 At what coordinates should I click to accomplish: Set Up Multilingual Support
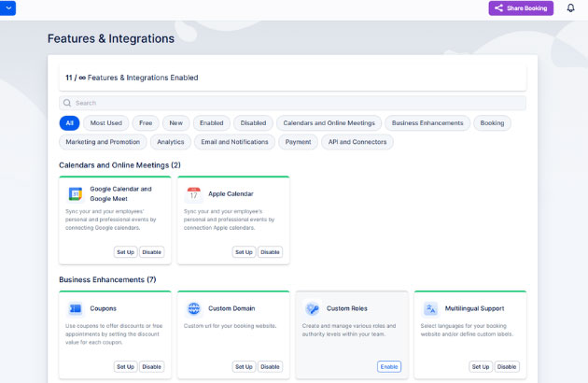click(481, 366)
